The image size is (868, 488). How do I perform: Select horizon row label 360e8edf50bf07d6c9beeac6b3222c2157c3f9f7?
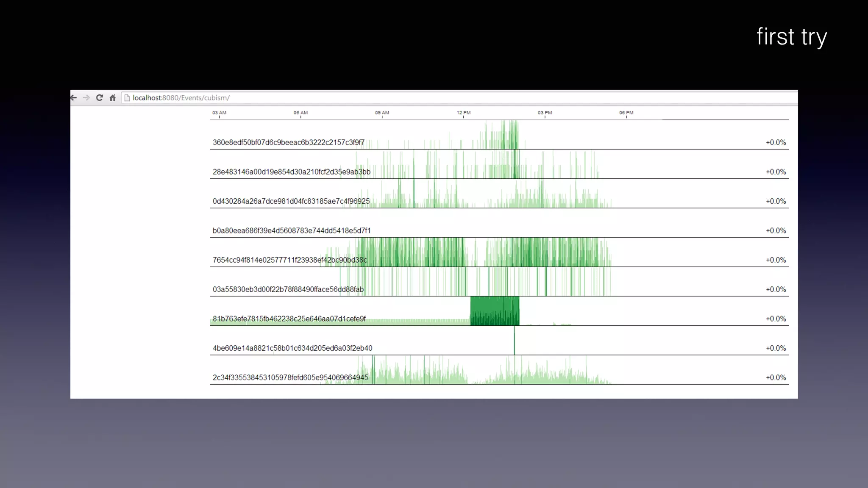pos(288,143)
